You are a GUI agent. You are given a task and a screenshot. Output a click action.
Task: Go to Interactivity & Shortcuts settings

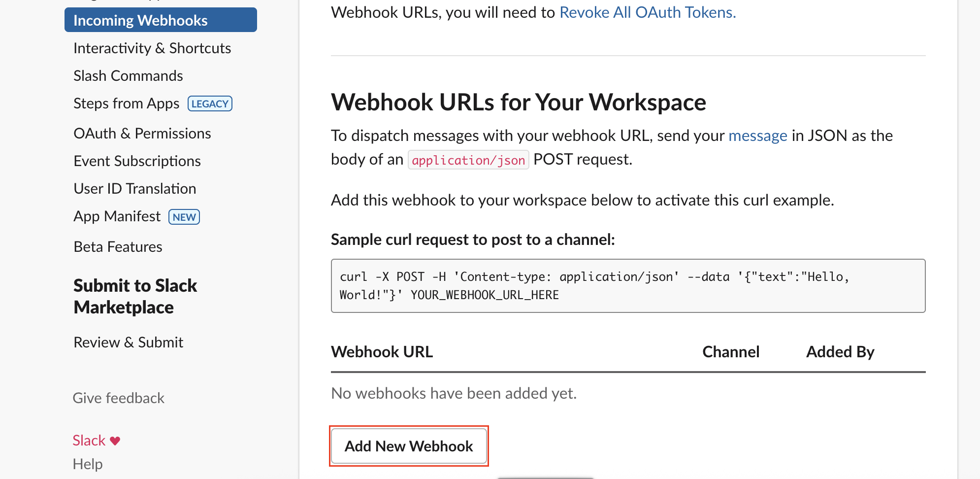click(152, 48)
